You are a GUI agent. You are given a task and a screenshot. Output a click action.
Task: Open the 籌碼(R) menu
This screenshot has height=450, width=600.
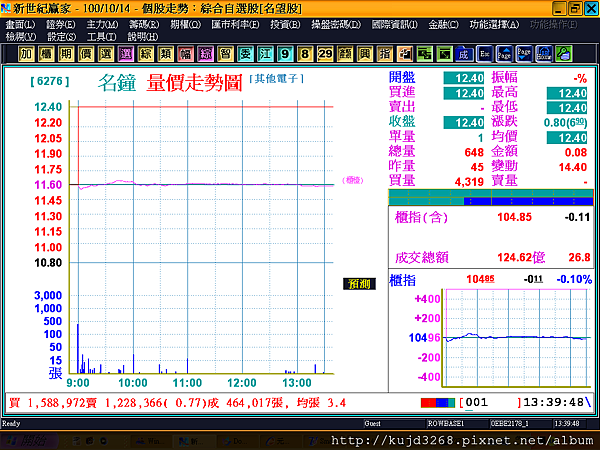tap(144, 25)
